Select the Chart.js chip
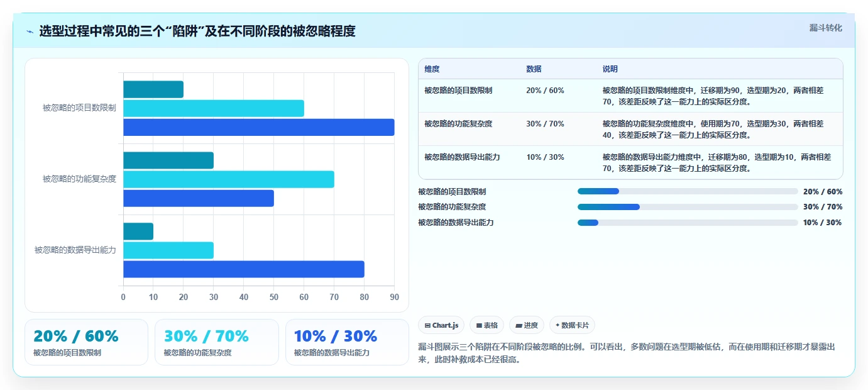The image size is (868, 390). 441,325
